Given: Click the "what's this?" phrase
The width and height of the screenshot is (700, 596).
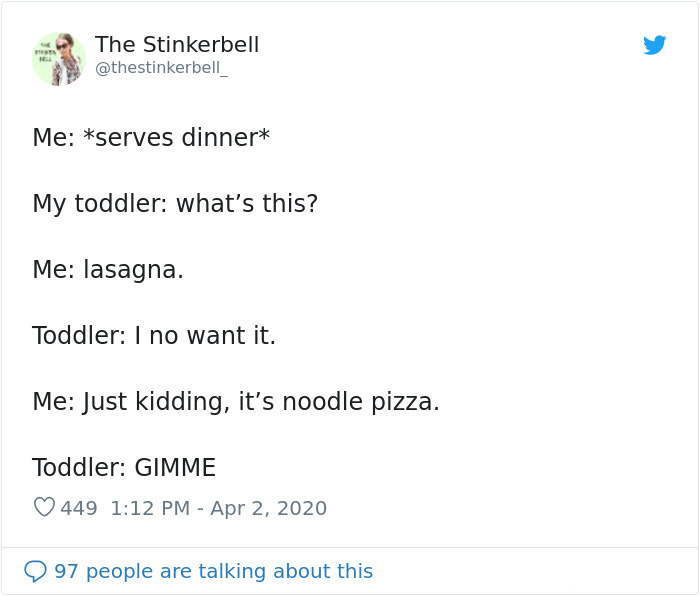Looking at the screenshot, I should (247, 204).
